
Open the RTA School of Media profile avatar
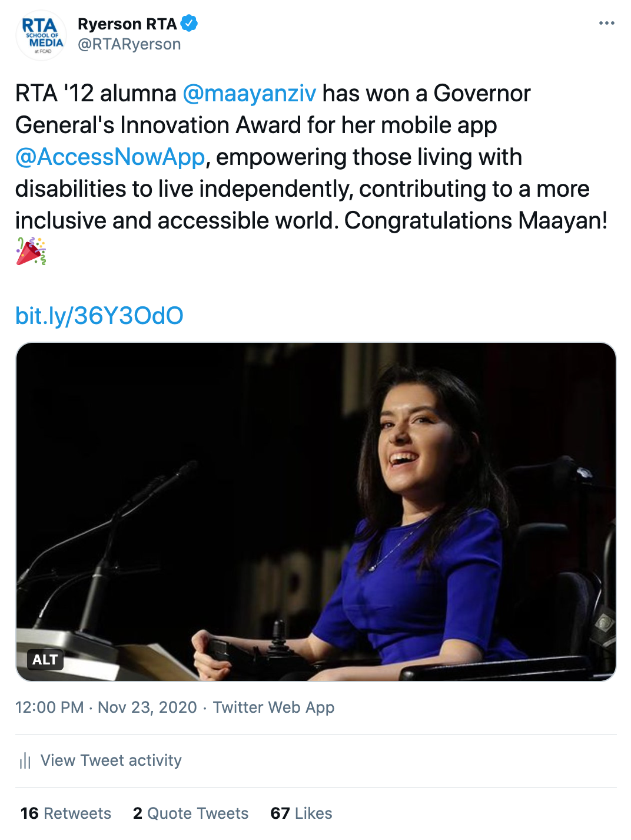(x=41, y=35)
